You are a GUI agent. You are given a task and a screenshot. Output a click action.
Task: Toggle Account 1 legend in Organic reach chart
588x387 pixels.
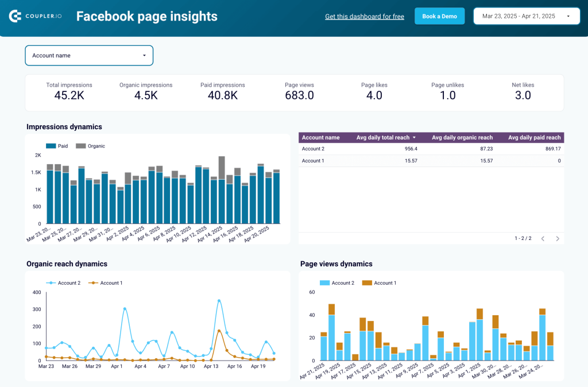click(x=106, y=283)
